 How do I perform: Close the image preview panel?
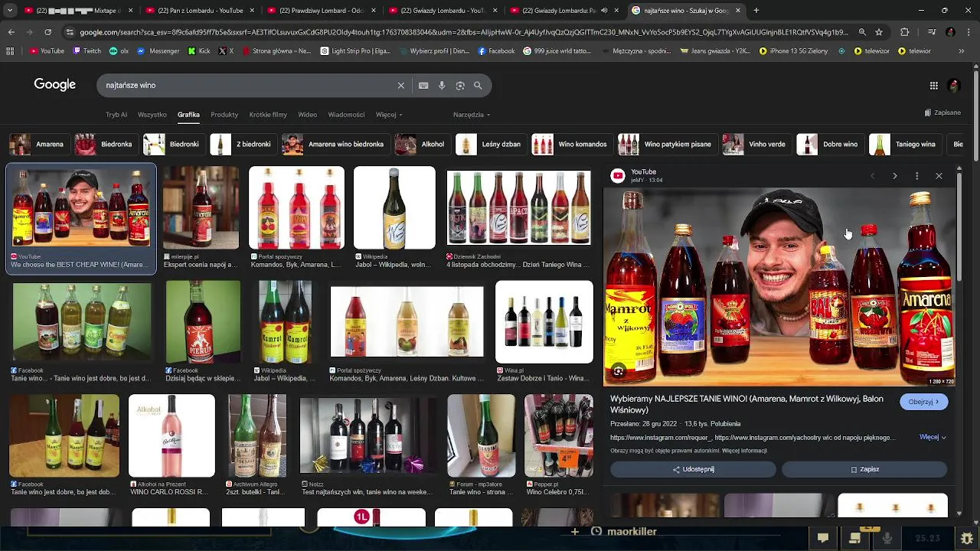click(x=939, y=176)
